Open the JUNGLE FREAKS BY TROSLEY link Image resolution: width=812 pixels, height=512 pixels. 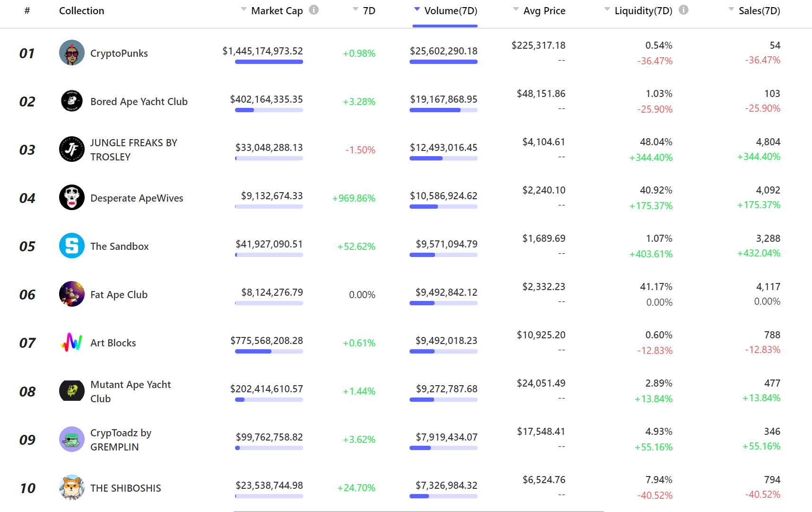tap(134, 150)
